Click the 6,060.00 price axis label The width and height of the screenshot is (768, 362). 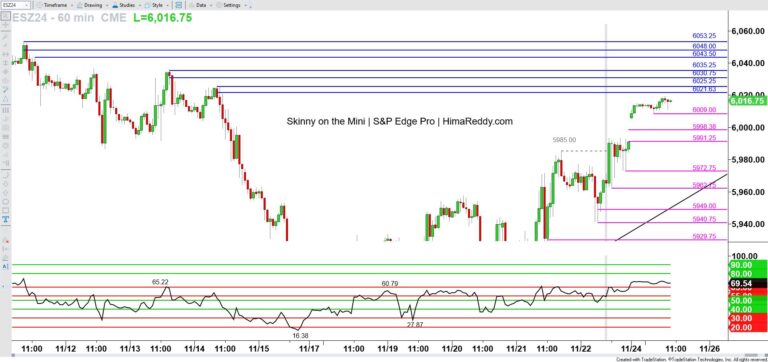(x=748, y=31)
